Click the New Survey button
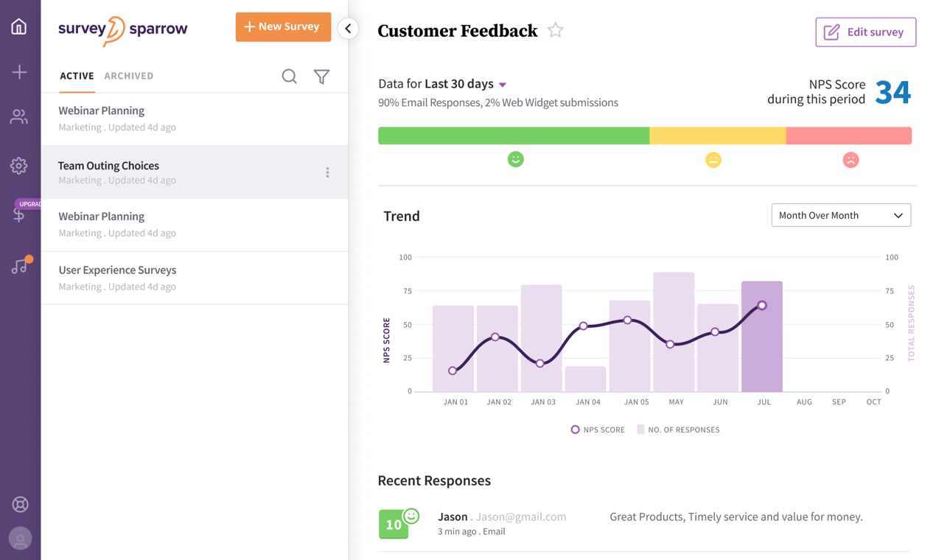 tap(283, 27)
